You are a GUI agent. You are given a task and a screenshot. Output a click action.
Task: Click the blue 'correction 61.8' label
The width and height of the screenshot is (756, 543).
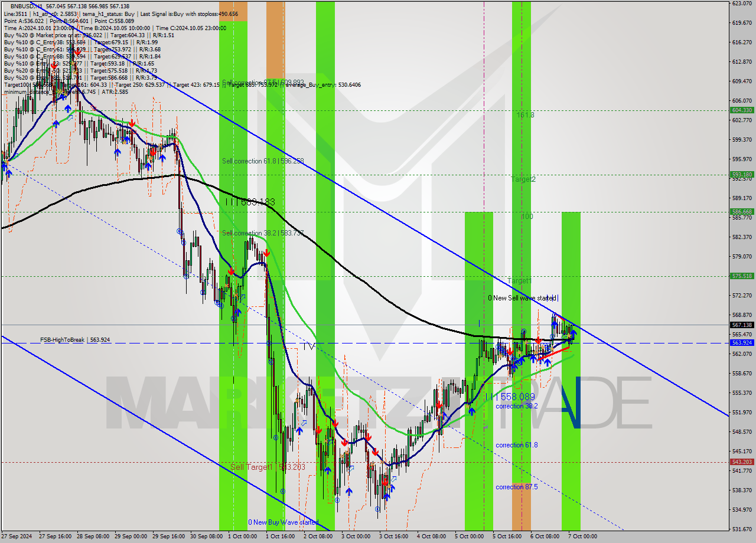point(517,445)
